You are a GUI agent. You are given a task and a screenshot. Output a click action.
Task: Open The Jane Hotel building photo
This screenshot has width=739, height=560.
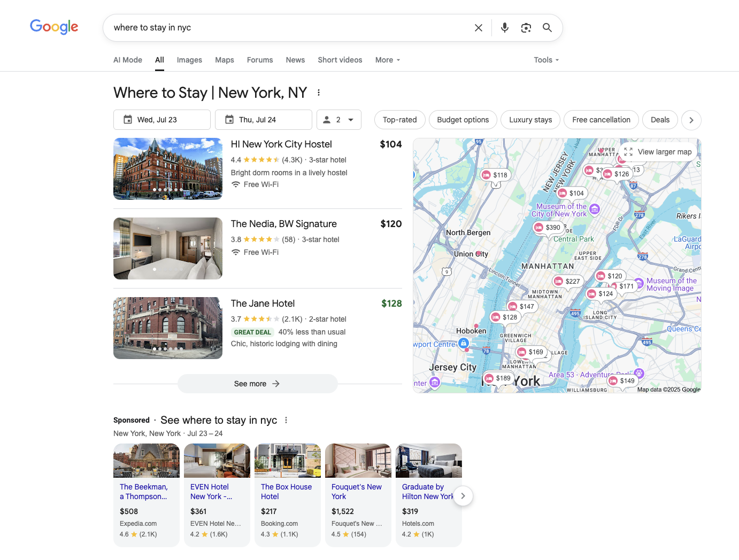point(168,328)
